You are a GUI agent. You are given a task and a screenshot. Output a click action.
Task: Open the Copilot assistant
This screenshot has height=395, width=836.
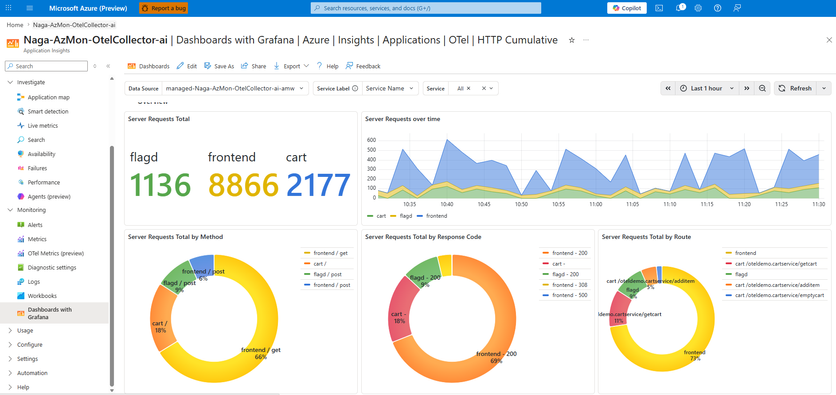pyautogui.click(x=626, y=8)
